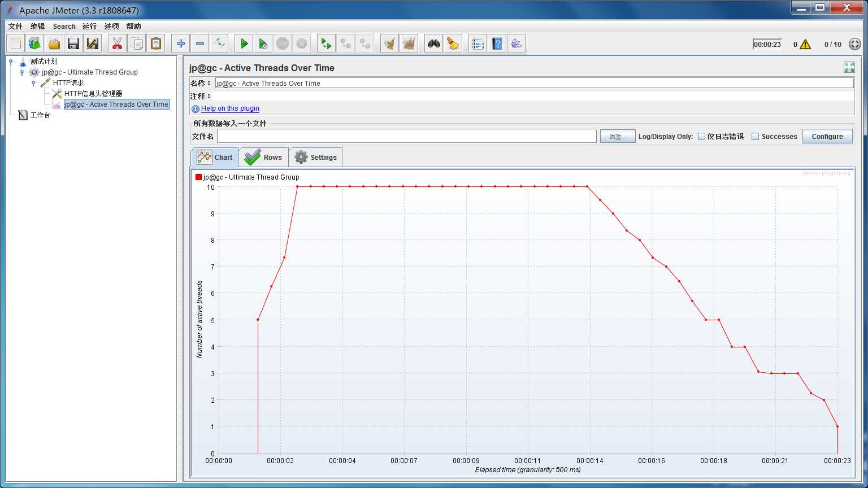Click the round icon beside the 0 / 10 thread count
This screenshot has width=868, height=488.
click(x=854, y=44)
